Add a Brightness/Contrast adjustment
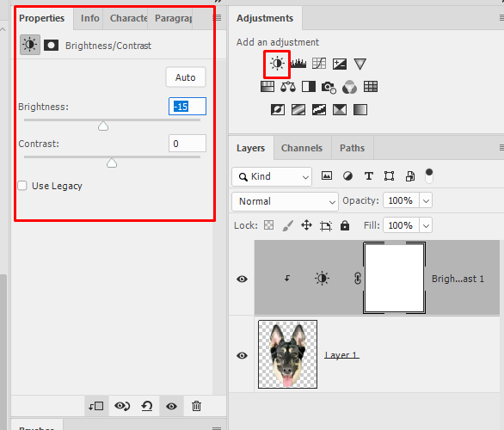 coord(277,64)
